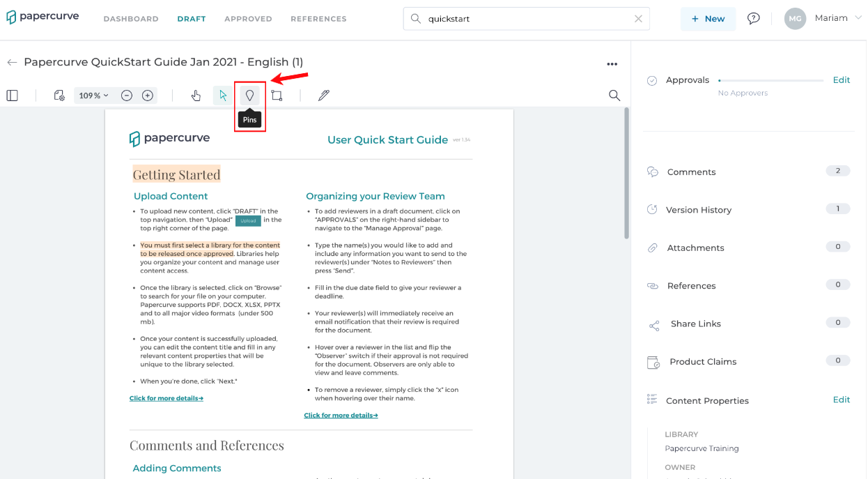
Task: Click the document vertical scrollbar
Action: [x=626, y=173]
